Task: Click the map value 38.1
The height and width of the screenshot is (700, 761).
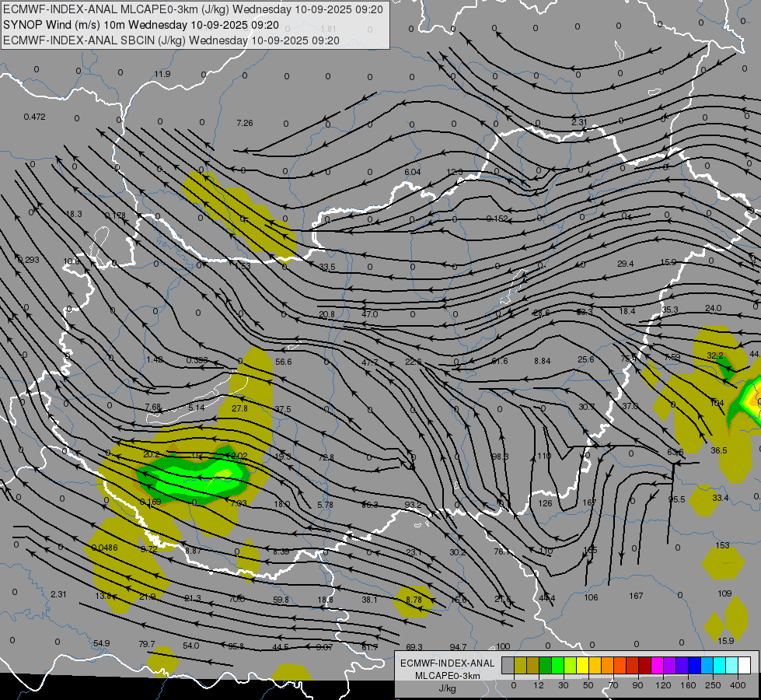Action: click(x=369, y=600)
